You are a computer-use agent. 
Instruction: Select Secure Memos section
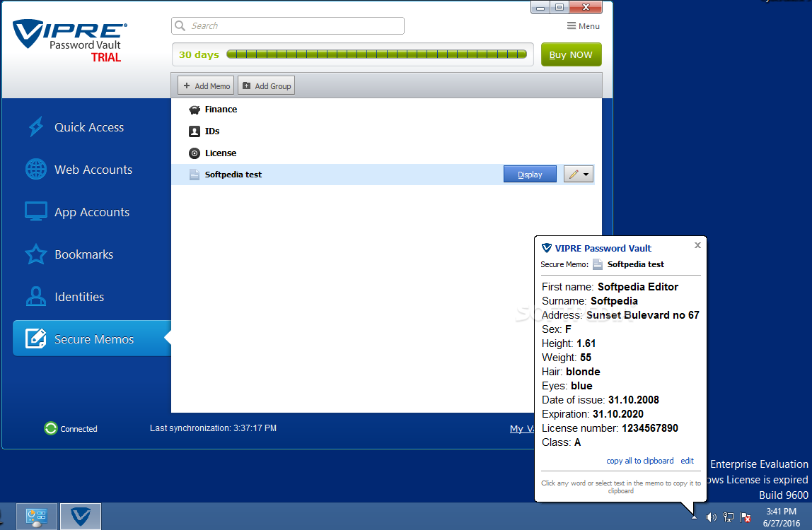(92, 338)
